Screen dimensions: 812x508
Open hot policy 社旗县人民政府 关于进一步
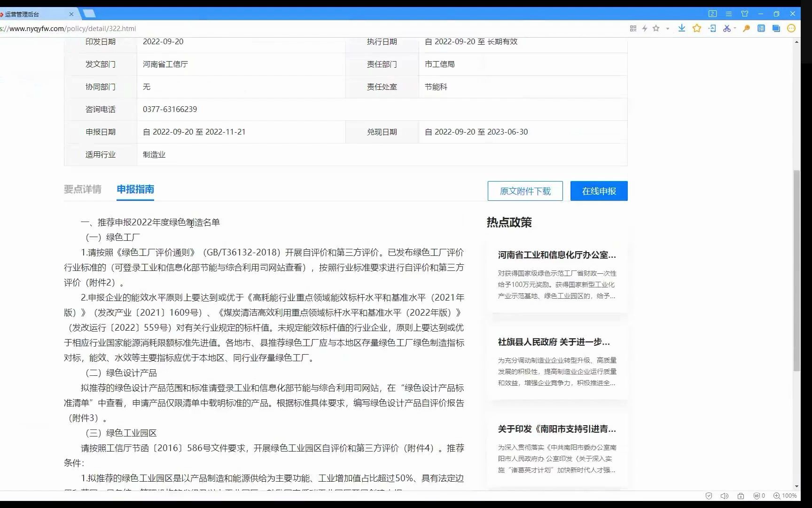[554, 342]
